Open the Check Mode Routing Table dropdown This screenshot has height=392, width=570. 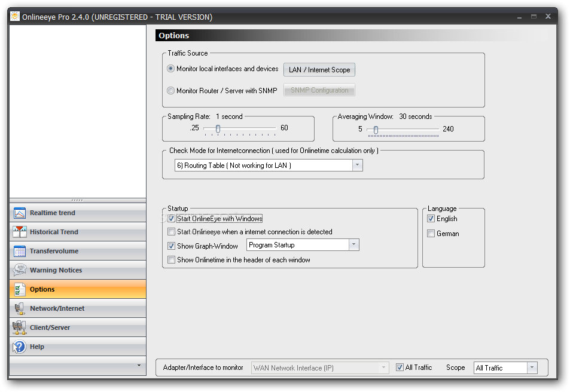click(357, 166)
